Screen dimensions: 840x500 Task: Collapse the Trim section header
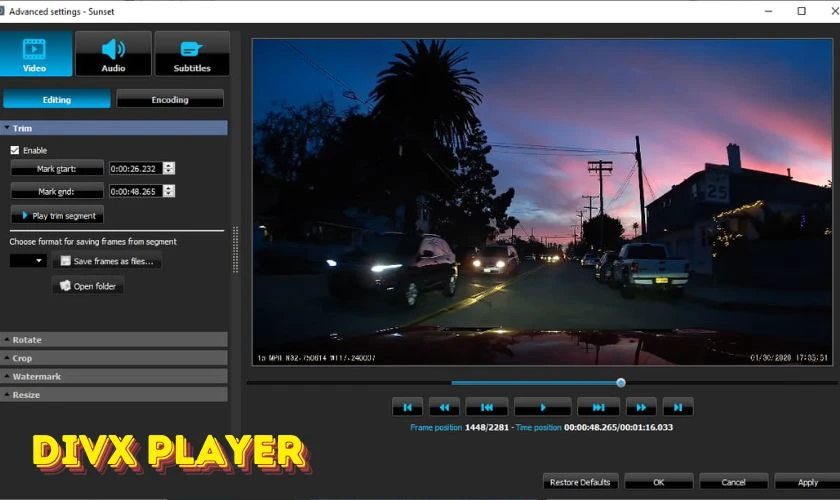click(114, 128)
